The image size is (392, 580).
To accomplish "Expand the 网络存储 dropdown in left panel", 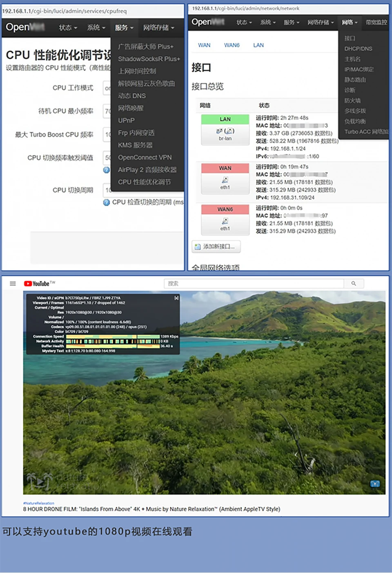I will pos(158,28).
